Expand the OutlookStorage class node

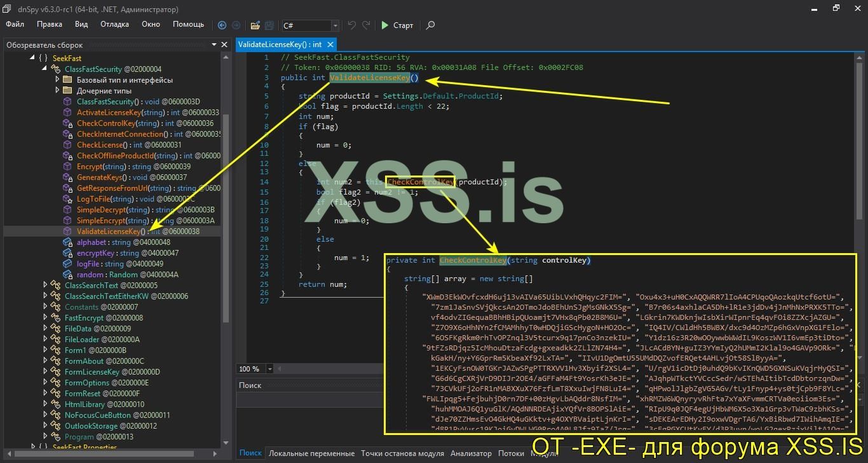tap(44, 426)
